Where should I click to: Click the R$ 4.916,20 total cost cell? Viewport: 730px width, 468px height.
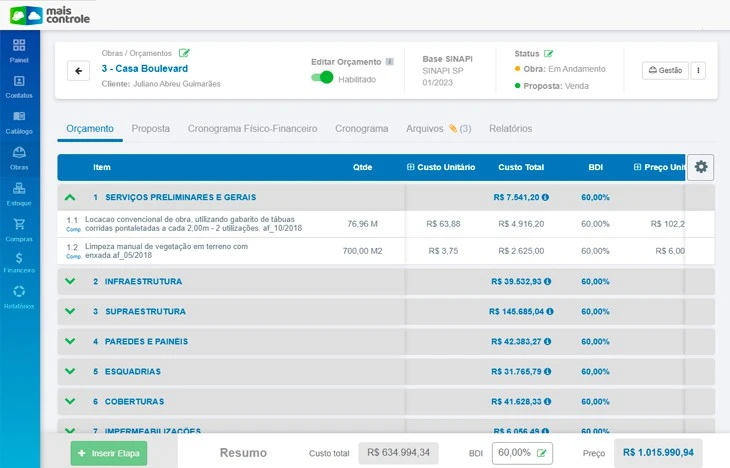[x=521, y=224]
